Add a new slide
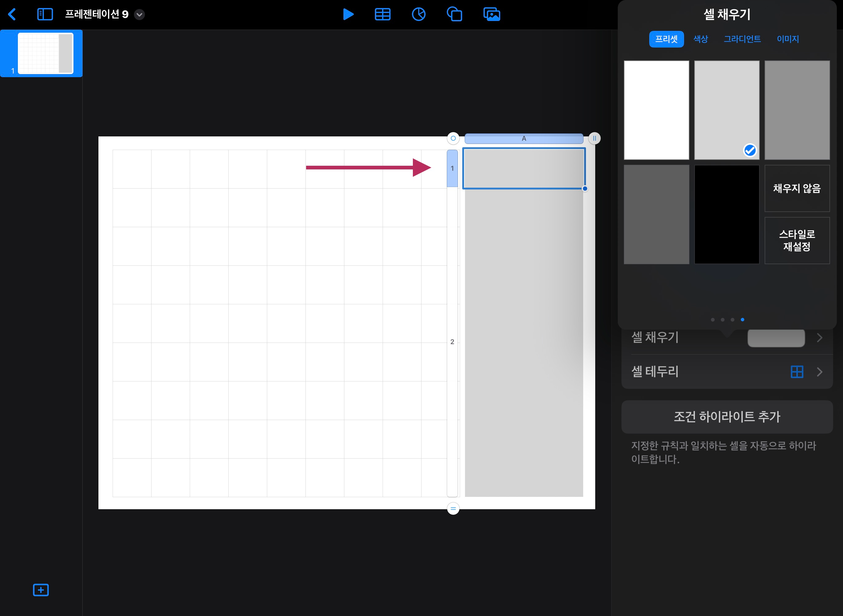The image size is (843, 616). pos(41,590)
